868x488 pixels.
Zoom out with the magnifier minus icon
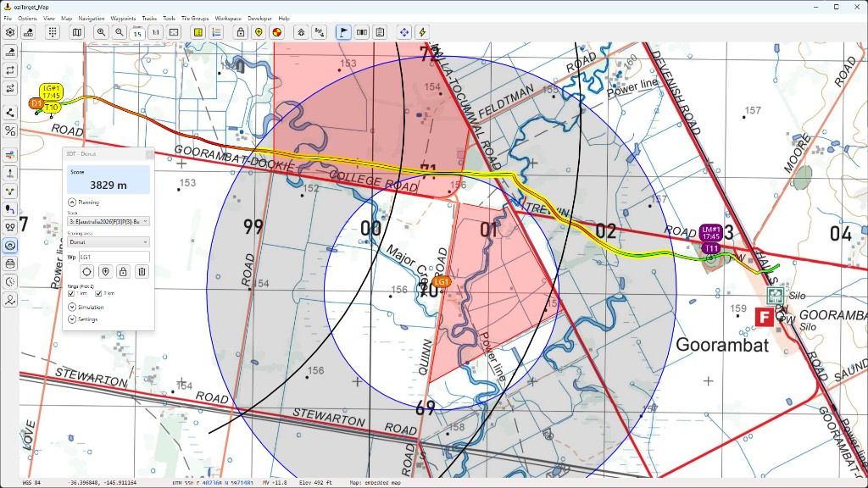click(x=119, y=32)
